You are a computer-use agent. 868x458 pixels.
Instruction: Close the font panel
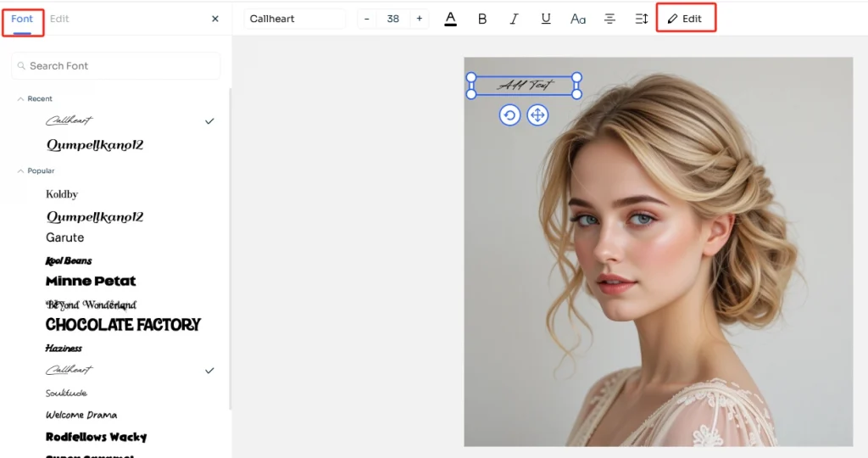pos(214,19)
